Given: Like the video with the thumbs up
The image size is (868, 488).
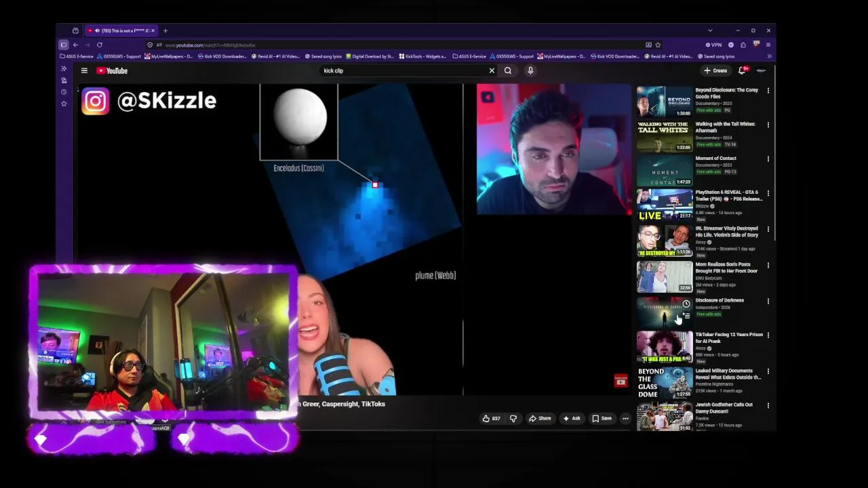Looking at the screenshot, I should click(x=491, y=418).
